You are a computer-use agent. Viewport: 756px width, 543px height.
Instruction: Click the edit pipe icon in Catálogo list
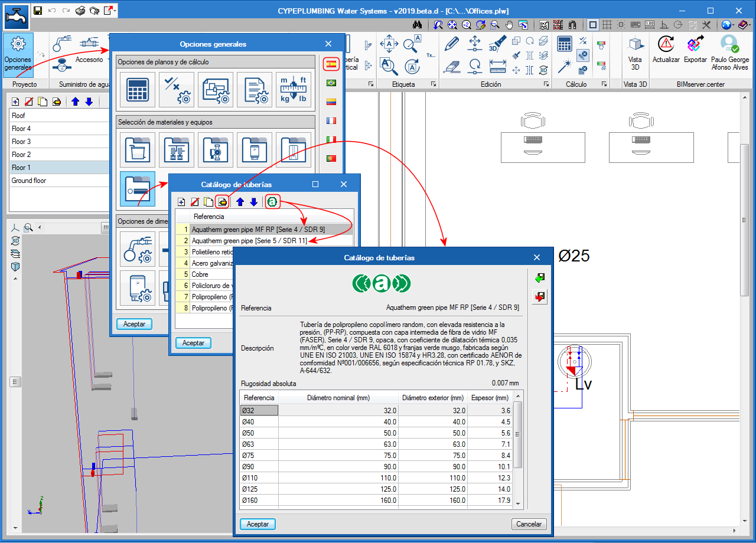coord(222,202)
